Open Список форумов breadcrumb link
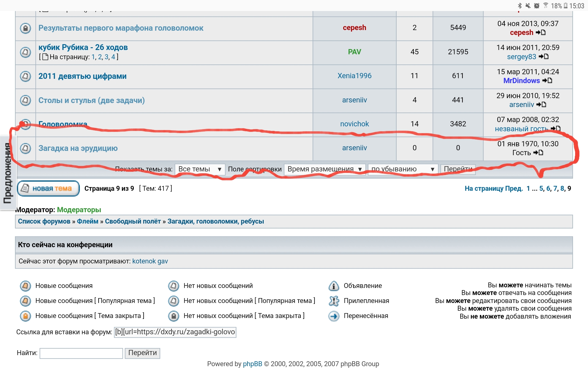Screen dimensions: 588x368 coord(44,221)
